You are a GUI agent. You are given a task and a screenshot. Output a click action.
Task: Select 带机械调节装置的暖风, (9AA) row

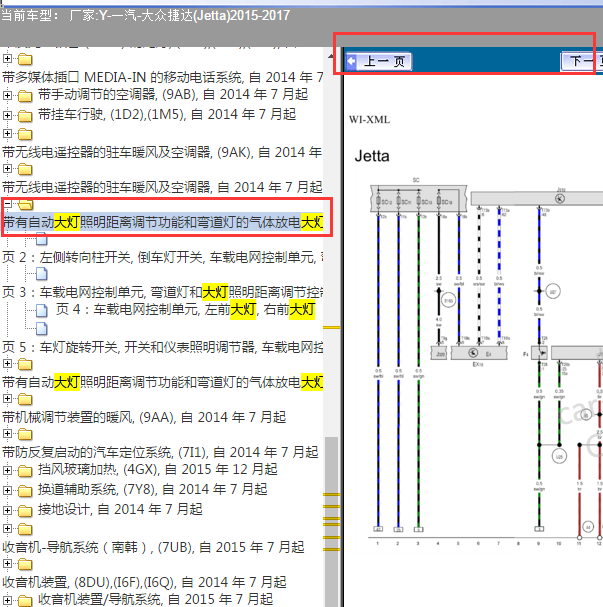[144, 417]
